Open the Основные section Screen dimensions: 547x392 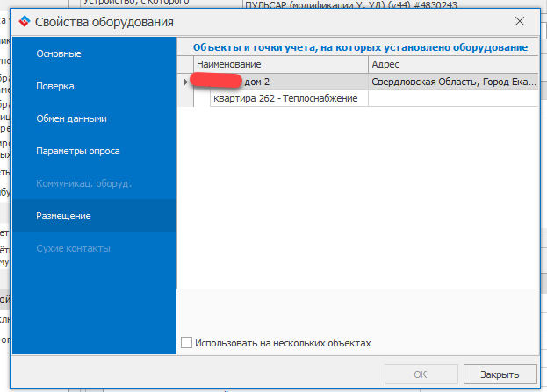tap(59, 54)
